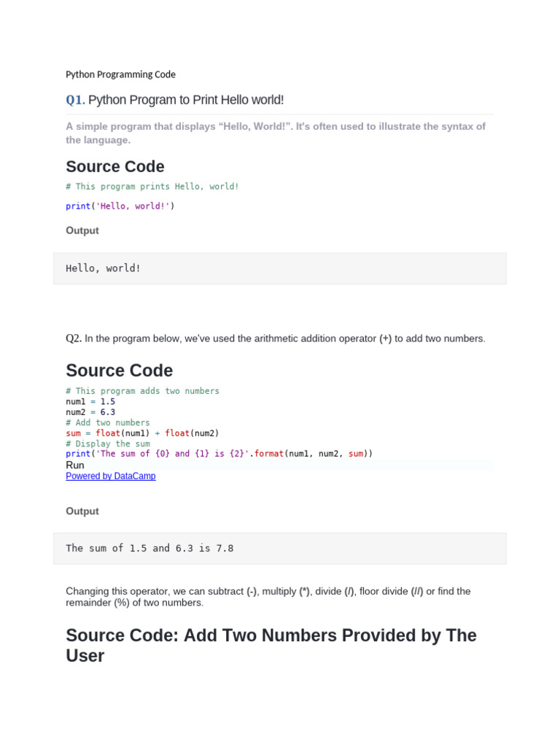560x747 pixels.
Task: Click the Output label above the sum result
Action: (82, 511)
